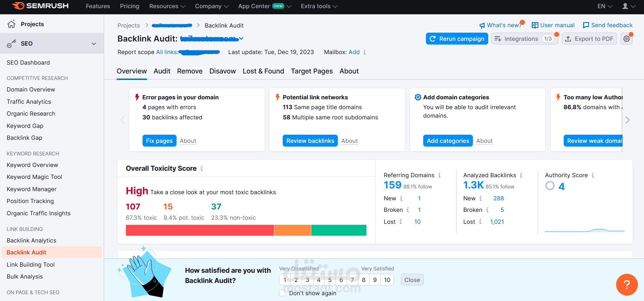Check the Don't show again checkbox
The width and height of the screenshot is (644, 301).
tap(282, 293)
